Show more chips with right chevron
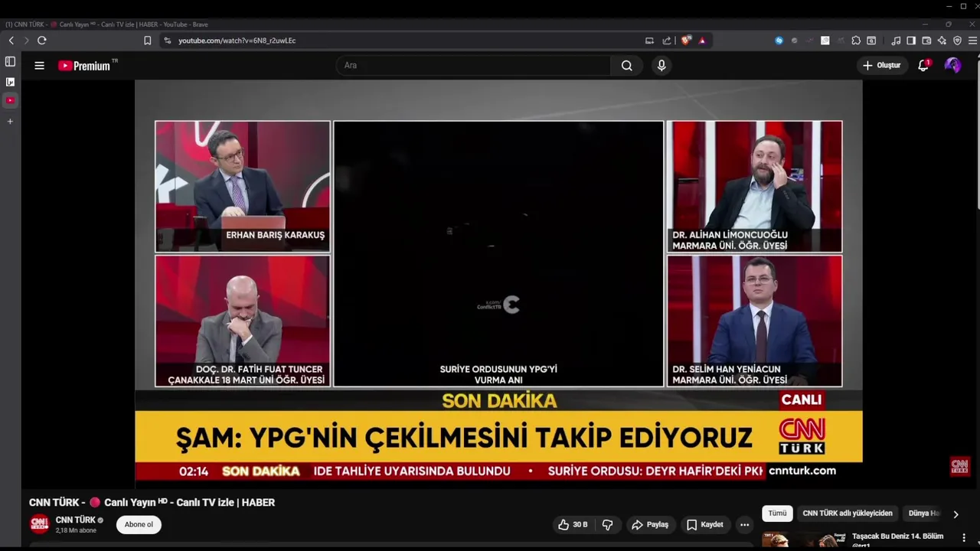This screenshot has width=980, height=551. (x=955, y=514)
